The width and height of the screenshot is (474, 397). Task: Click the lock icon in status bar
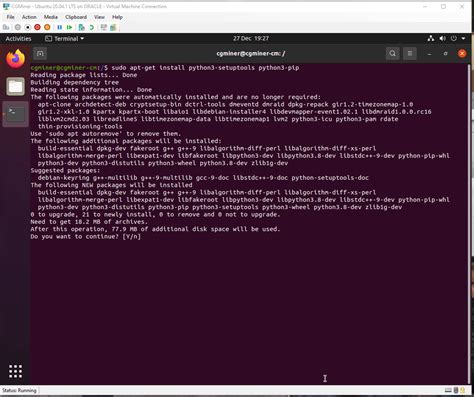click(462, 390)
